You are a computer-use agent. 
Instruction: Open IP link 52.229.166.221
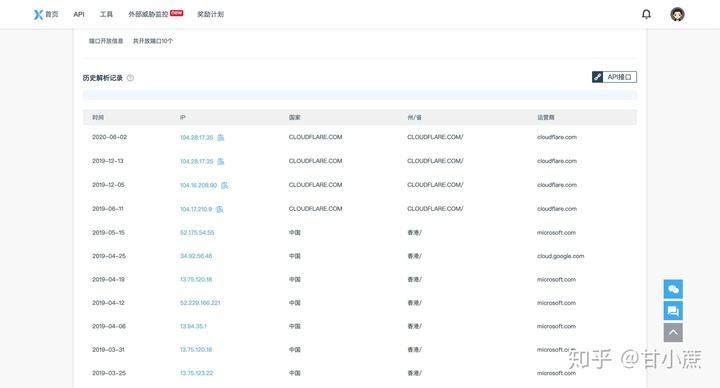[x=200, y=303]
